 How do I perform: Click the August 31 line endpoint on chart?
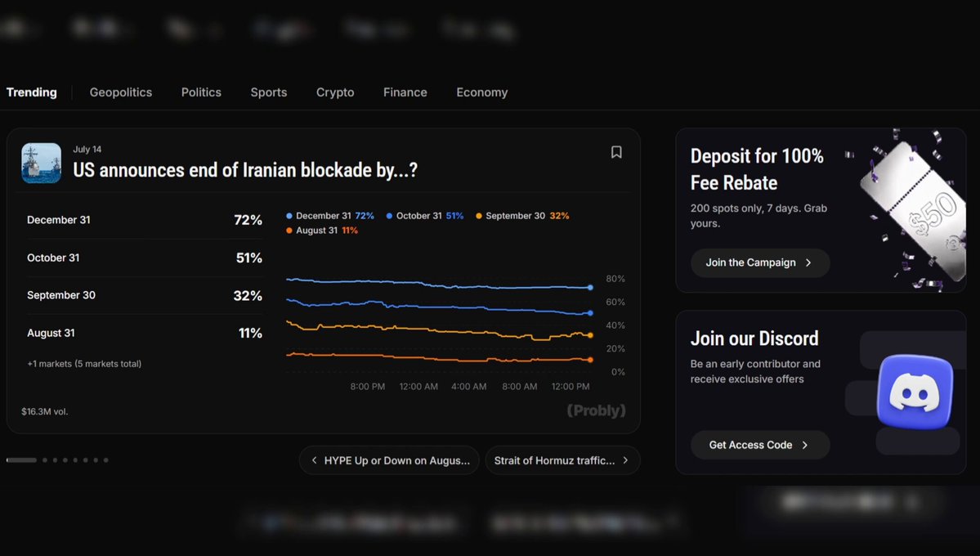coord(590,360)
